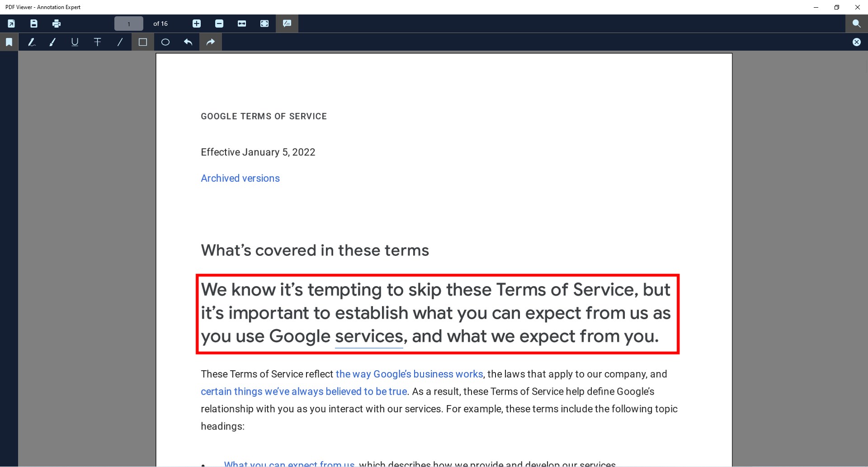Open a PDF file with the open icon
This screenshot has width=868, height=467.
pyautogui.click(x=11, y=24)
